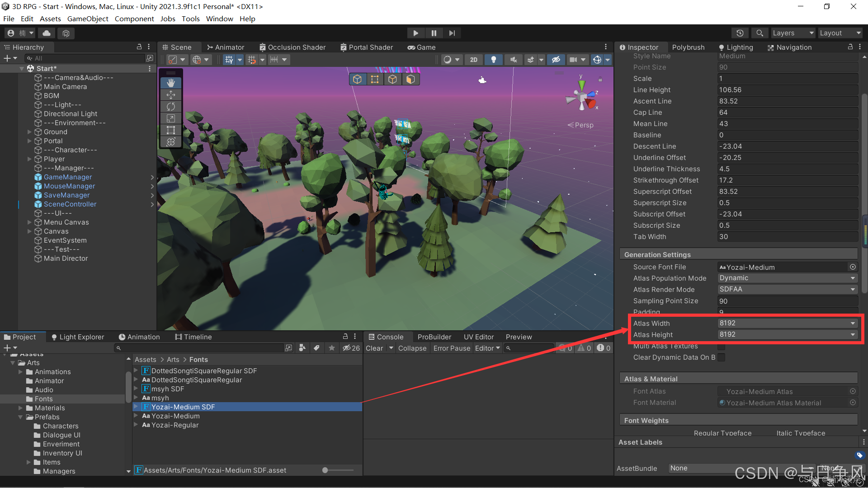Screen dimensions: 868x488
Task: Select the Move tool in scene toolbar
Action: click(171, 95)
